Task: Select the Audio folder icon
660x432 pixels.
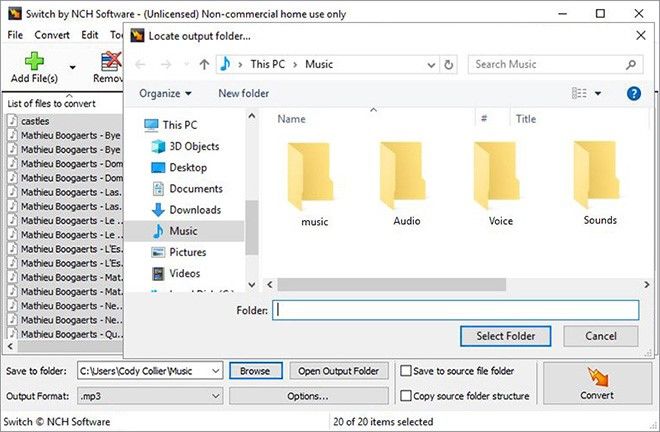Action: coord(402,176)
